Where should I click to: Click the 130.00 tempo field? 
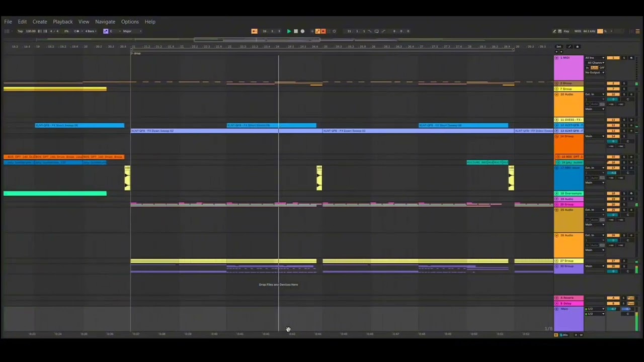point(31,31)
